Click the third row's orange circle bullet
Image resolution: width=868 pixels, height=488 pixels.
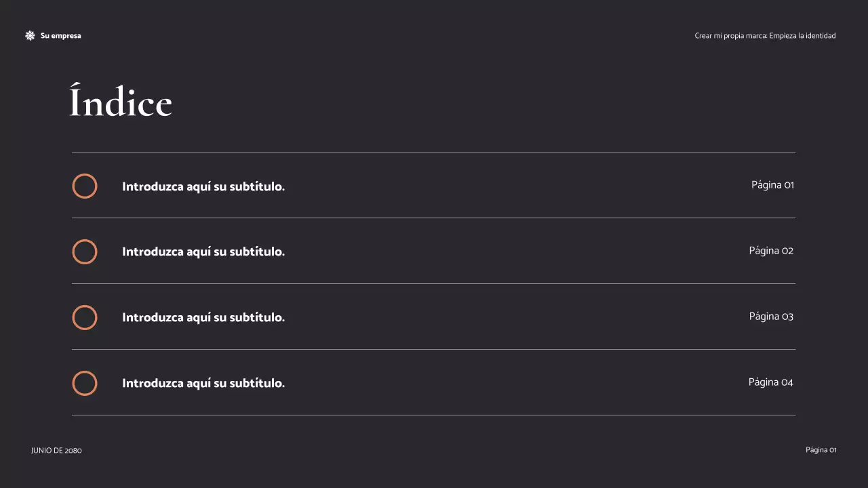click(85, 318)
